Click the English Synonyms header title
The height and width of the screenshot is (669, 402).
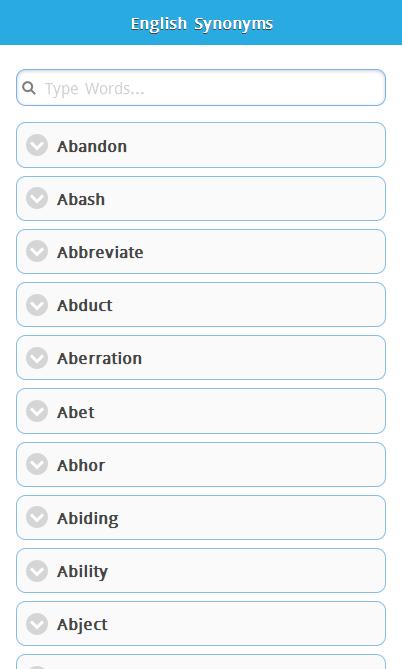(x=201, y=23)
